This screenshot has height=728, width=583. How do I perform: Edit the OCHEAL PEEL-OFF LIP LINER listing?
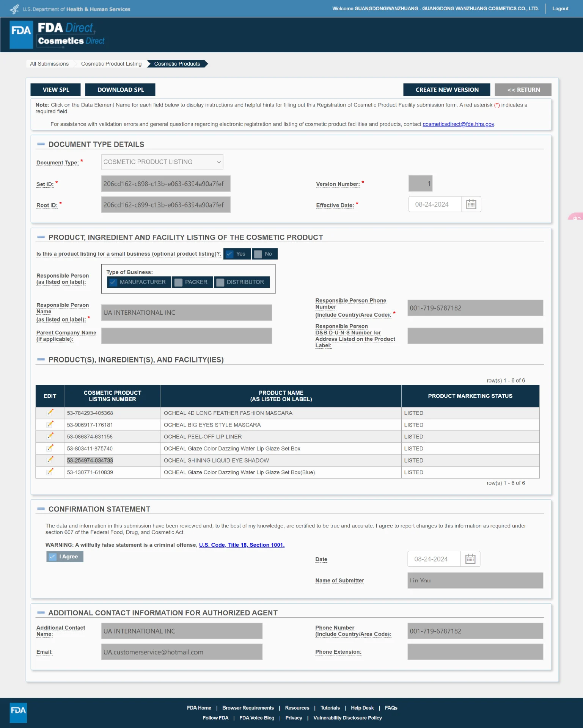[50, 436]
